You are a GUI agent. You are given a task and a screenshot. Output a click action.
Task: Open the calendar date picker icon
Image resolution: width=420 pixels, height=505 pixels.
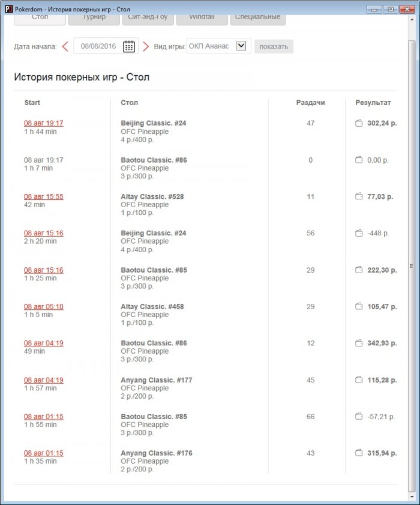pyautogui.click(x=129, y=46)
